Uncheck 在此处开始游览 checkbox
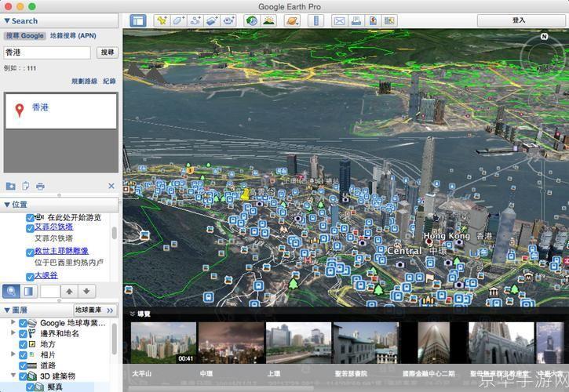This screenshot has height=392, width=569. [x=30, y=218]
